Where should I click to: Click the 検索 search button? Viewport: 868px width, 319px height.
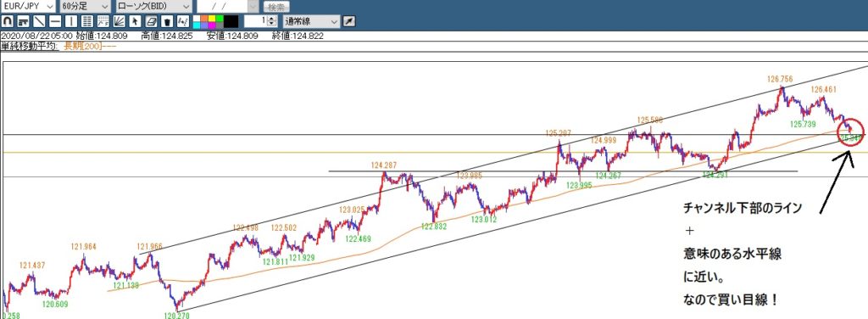tap(276, 7)
